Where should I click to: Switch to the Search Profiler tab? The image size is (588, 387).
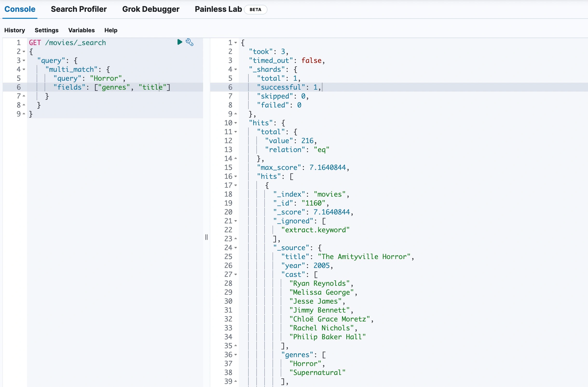[x=79, y=9]
